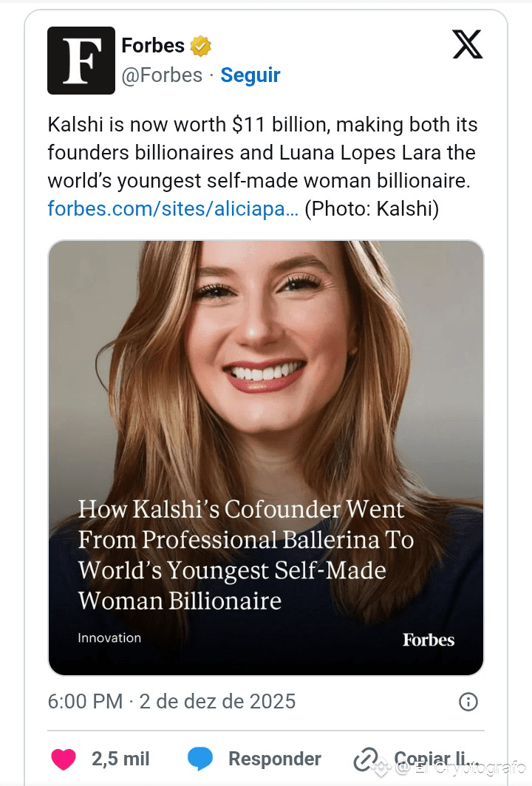Like the post with the heart icon

pyautogui.click(x=64, y=759)
